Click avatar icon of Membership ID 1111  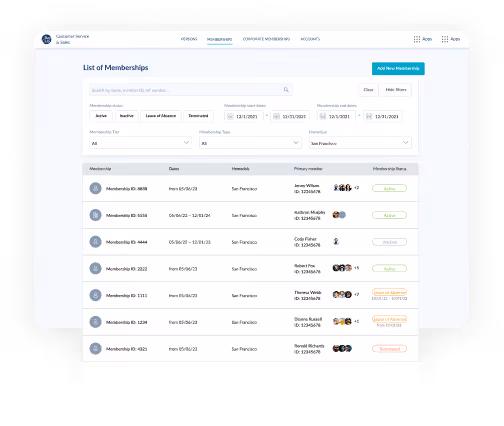coord(95,295)
